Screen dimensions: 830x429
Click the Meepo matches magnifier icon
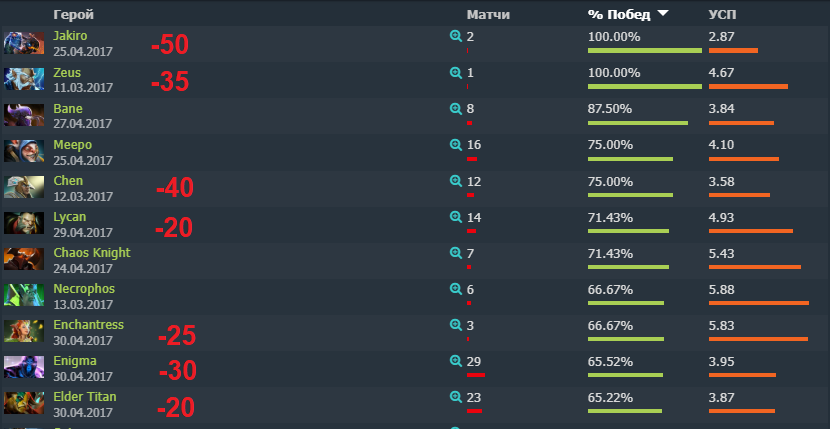pos(456,145)
